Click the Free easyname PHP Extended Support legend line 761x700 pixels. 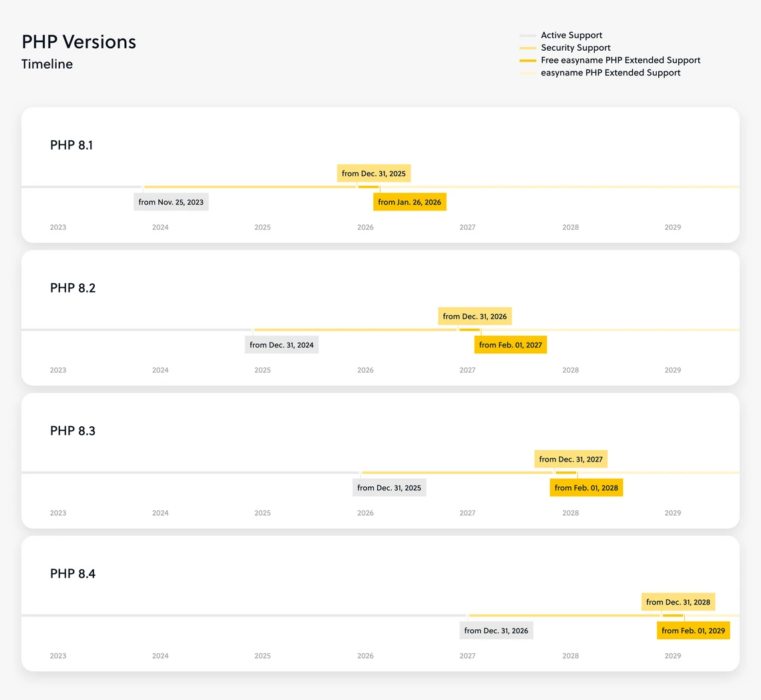[528, 60]
